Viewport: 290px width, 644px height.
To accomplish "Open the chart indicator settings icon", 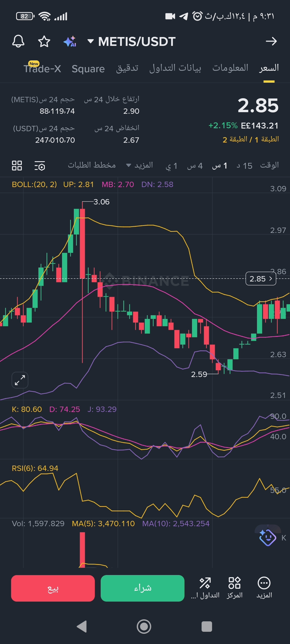I will click(x=40, y=166).
